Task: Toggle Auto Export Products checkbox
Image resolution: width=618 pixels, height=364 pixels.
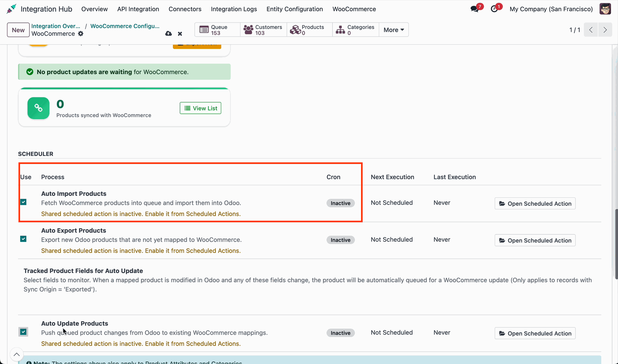Action: 23,239
